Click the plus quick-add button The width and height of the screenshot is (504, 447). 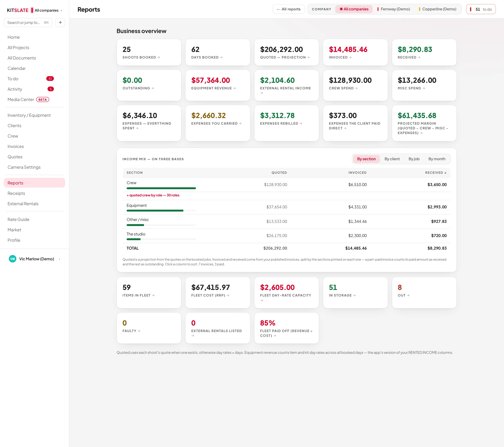60,22
